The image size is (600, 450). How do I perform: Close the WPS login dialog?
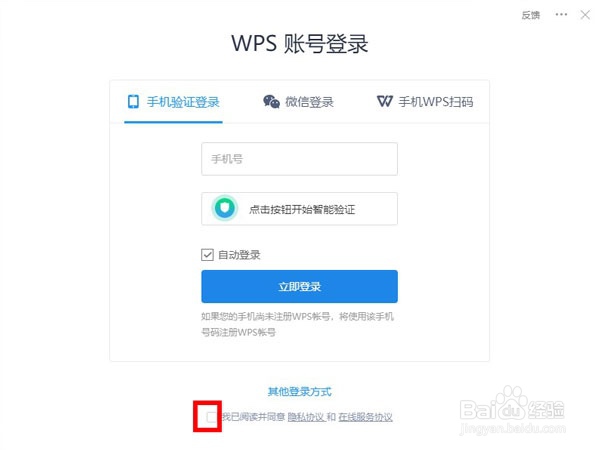coord(585,15)
